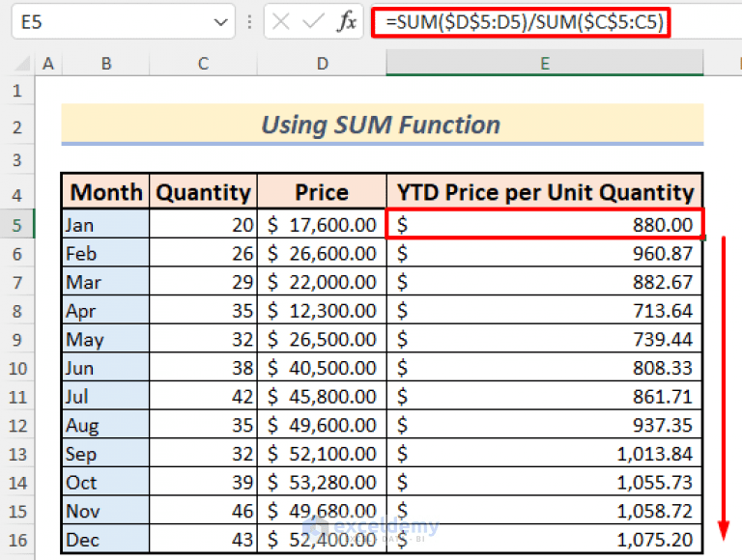The image size is (742, 560).
Task: Click the 'Sep' month cell
Action: click(x=106, y=454)
